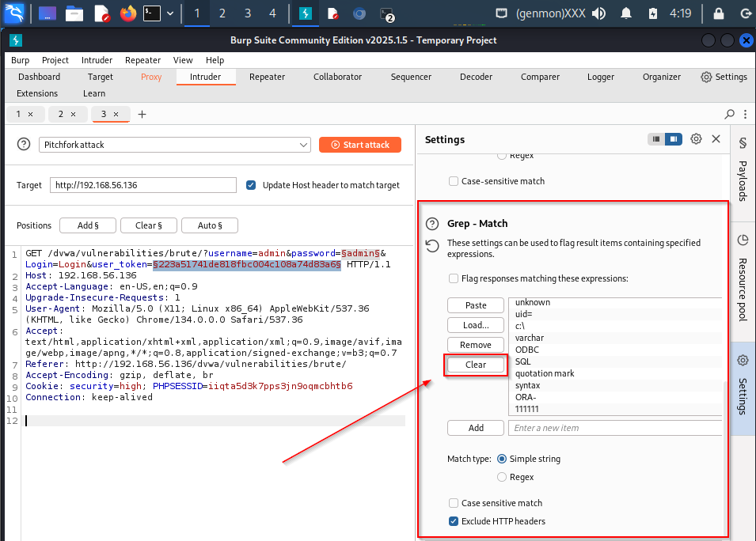Click the Load... button
The width and height of the screenshot is (756, 541).
tap(476, 325)
